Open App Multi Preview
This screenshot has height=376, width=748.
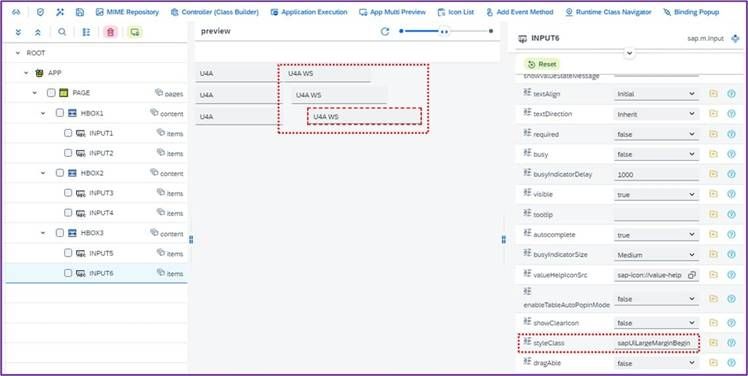[x=392, y=12]
